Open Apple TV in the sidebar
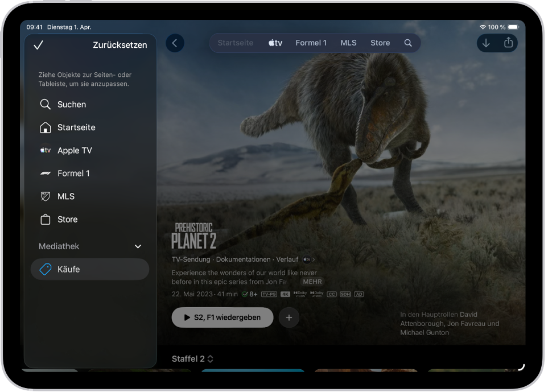Image resolution: width=548 pixels, height=392 pixels. (90, 151)
